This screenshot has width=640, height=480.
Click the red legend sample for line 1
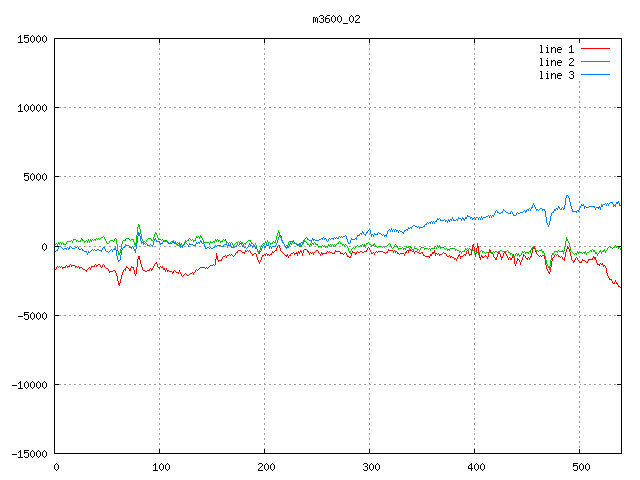[596, 48]
